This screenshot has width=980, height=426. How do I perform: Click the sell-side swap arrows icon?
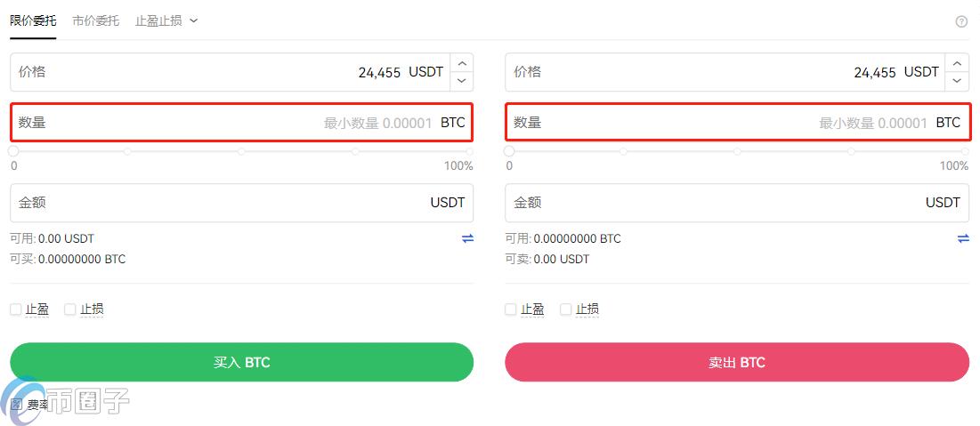[x=963, y=238]
